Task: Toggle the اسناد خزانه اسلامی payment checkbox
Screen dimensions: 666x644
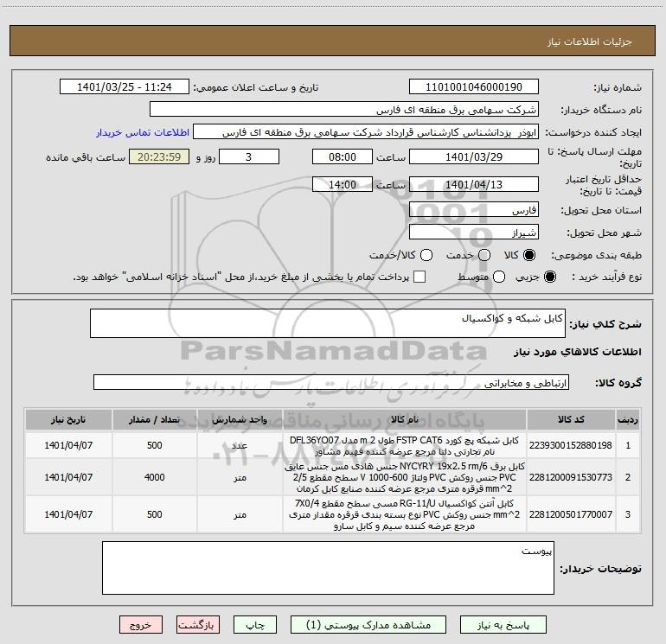Action: [419, 277]
